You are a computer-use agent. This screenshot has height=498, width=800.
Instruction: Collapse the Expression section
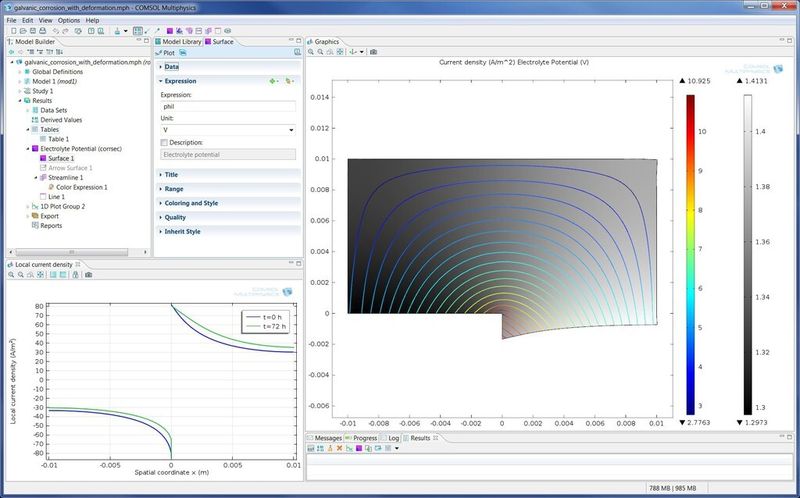(x=180, y=81)
